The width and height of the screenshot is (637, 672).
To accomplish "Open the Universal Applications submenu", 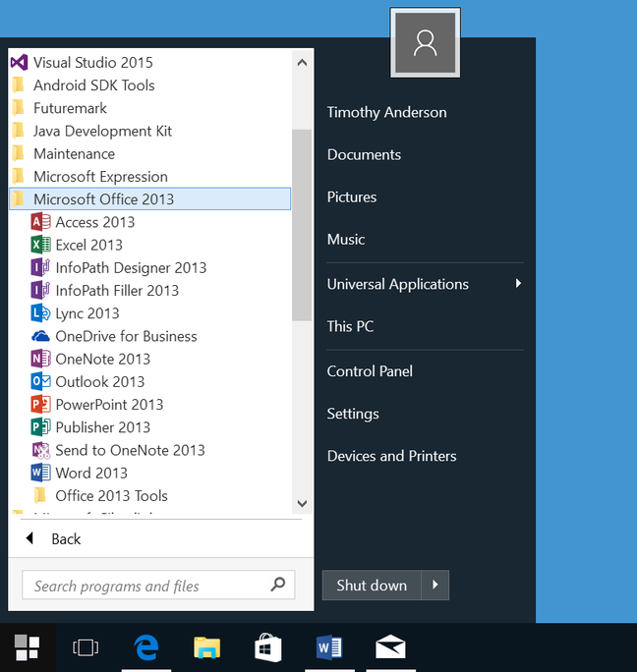I will click(x=425, y=284).
